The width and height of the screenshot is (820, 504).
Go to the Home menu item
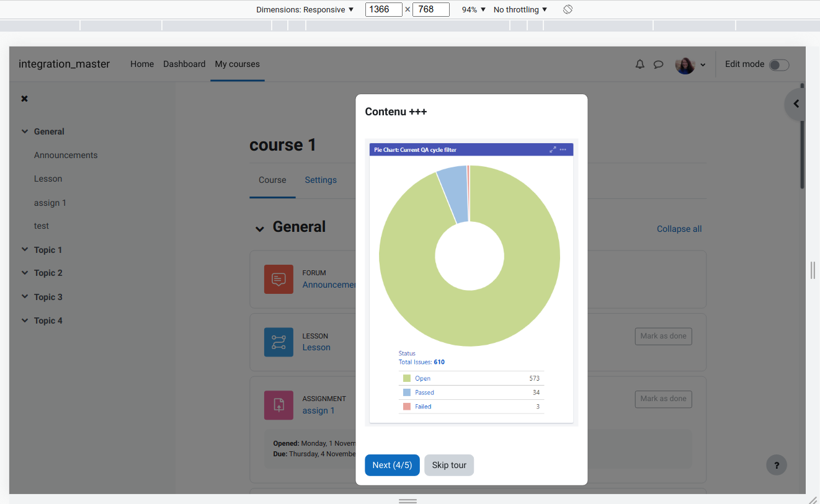[142, 64]
